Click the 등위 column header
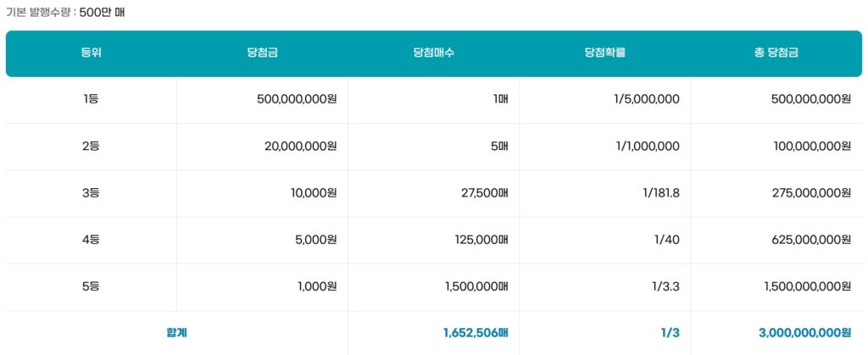This screenshot has height=355, width=868. pyautogui.click(x=91, y=53)
